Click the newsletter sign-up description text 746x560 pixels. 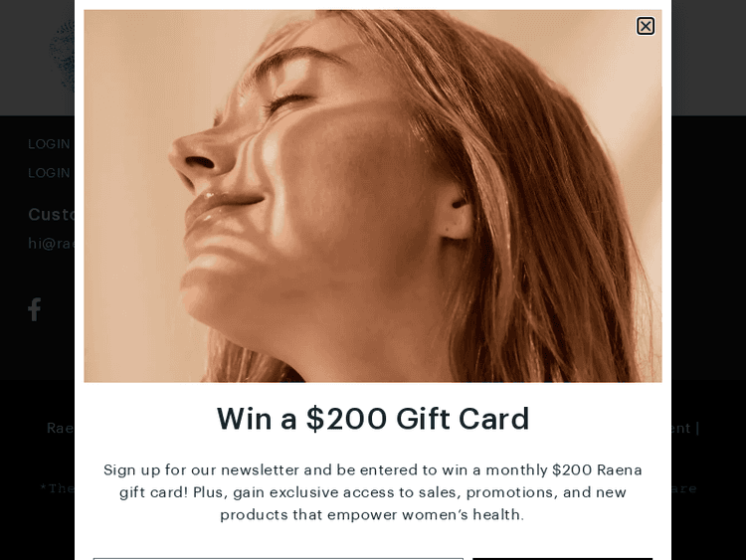pyautogui.click(x=373, y=492)
